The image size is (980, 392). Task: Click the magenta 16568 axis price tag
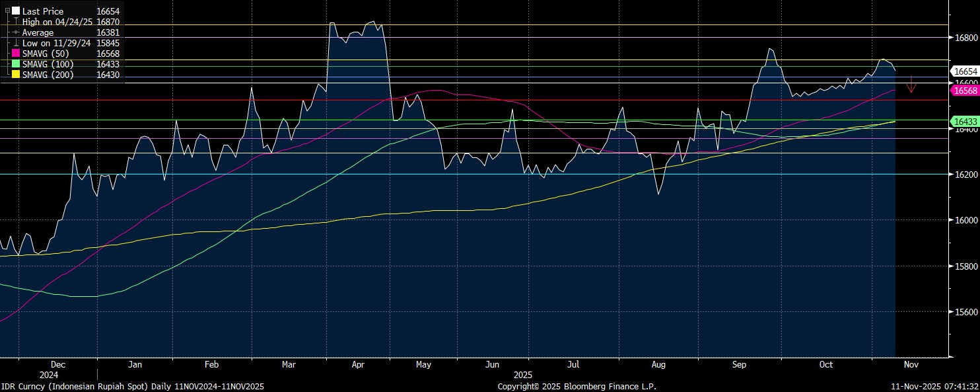(965, 89)
